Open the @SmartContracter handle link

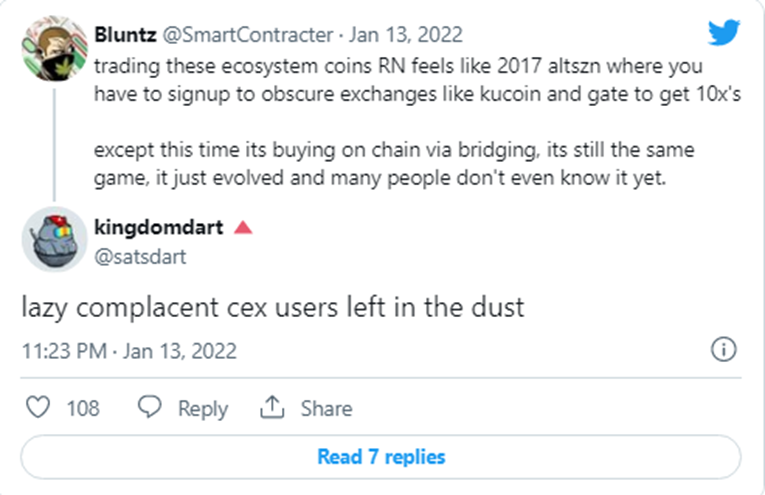[247, 35]
